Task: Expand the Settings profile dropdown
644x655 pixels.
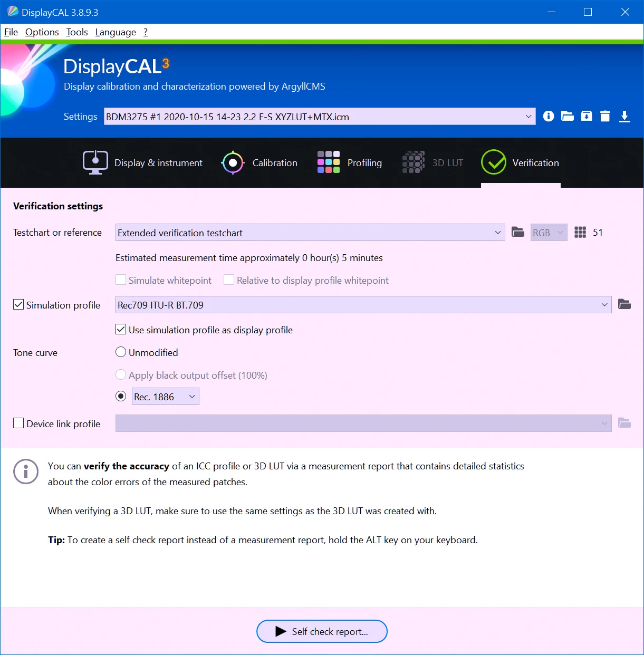Action: pos(320,117)
